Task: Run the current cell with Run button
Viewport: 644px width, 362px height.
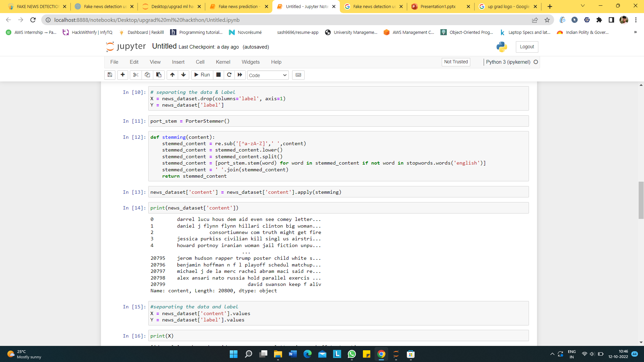Action: [202, 75]
